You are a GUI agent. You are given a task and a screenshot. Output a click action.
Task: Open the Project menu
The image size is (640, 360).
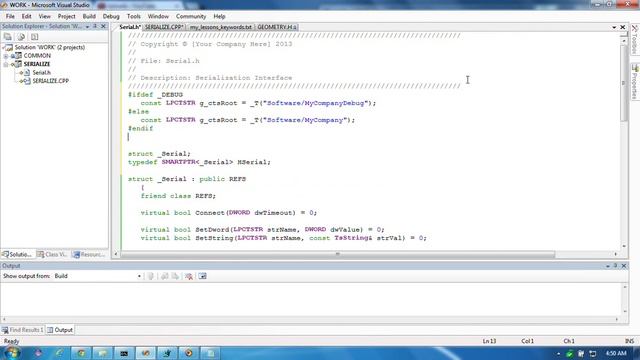tap(67, 16)
